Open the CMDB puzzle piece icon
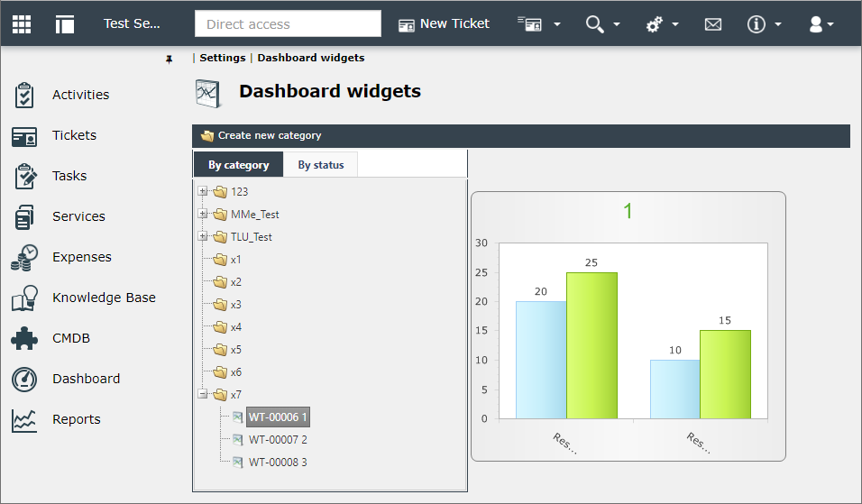The width and height of the screenshot is (862, 504). (24, 338)
